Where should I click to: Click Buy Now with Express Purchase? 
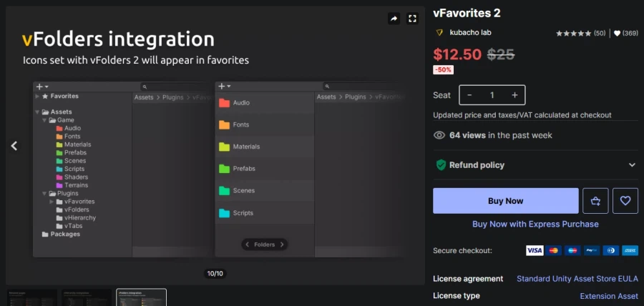click(535, 224)
